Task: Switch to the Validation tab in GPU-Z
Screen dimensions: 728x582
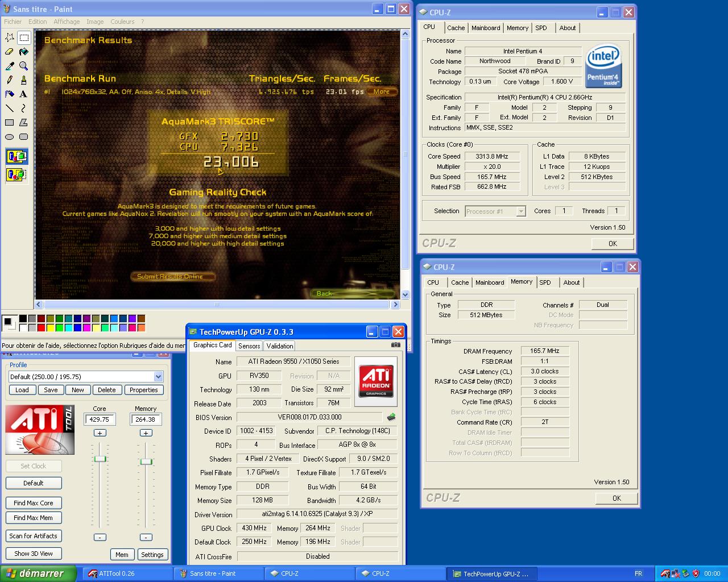Action: click(280, 346)
